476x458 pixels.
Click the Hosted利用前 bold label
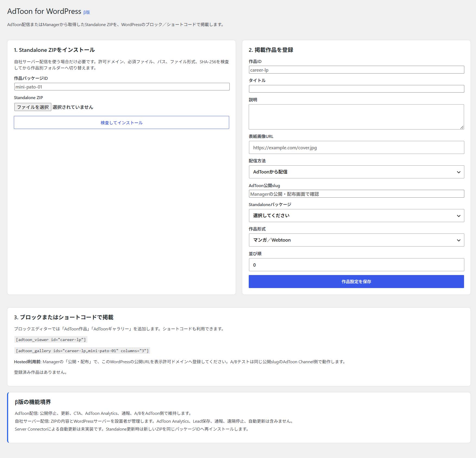[28, 362]
